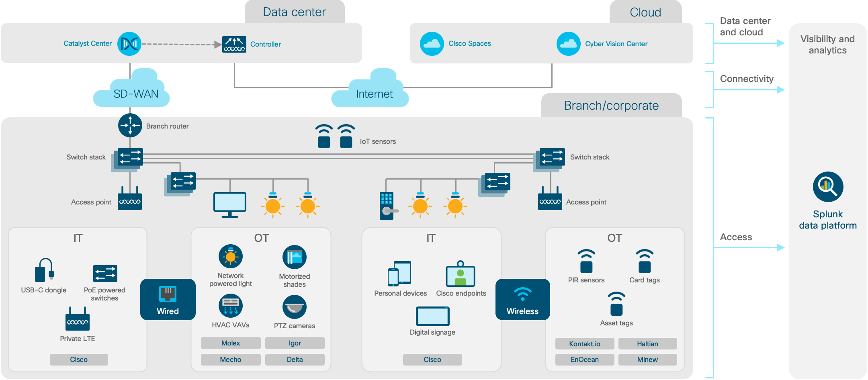Click the Wired button
868x380 pixels.
168,300
